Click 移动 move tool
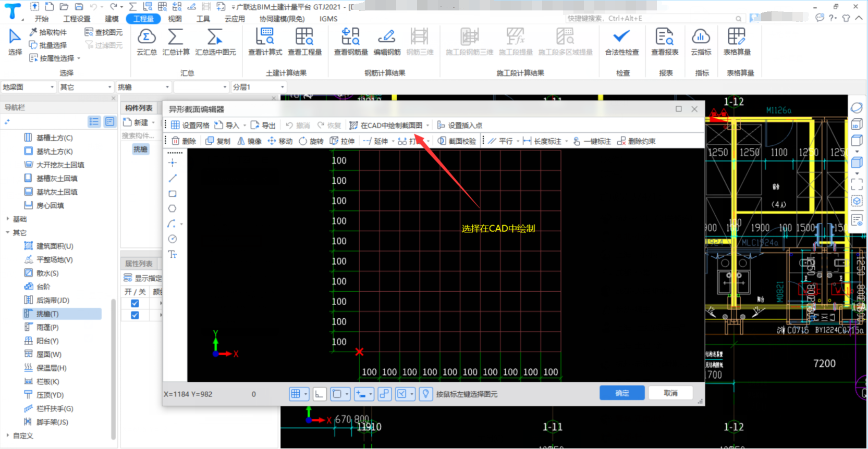 [280, 141]
